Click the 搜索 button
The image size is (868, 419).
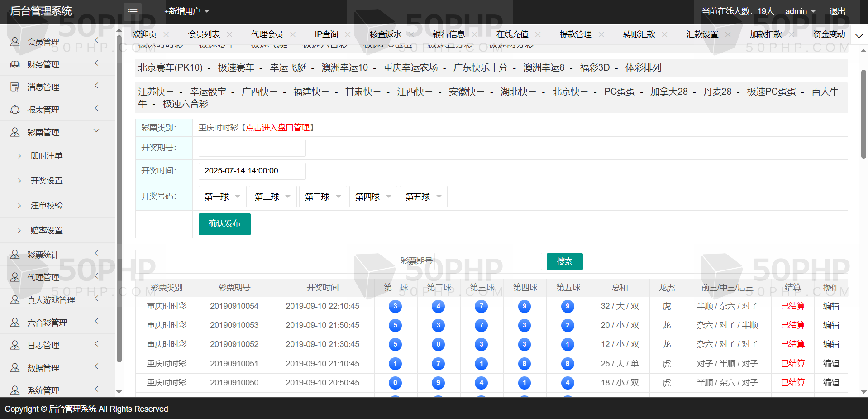564,261
